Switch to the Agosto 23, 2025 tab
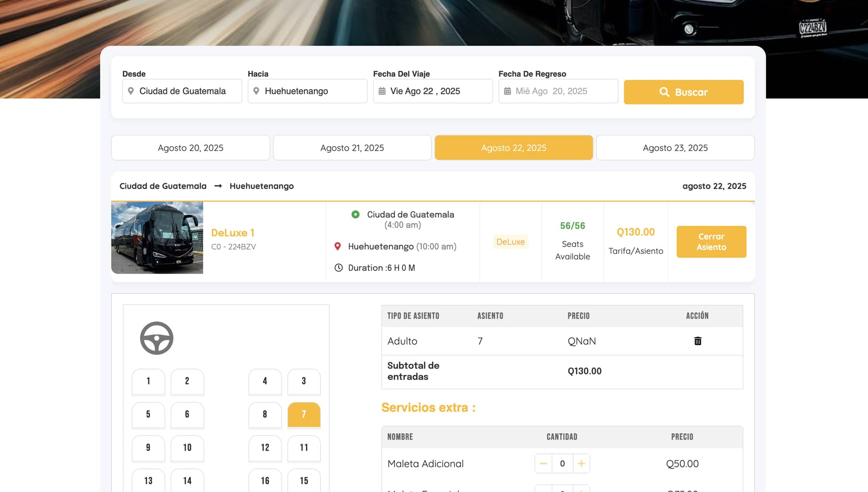Viewport: 868px width, 492px height. click(675, 148)
